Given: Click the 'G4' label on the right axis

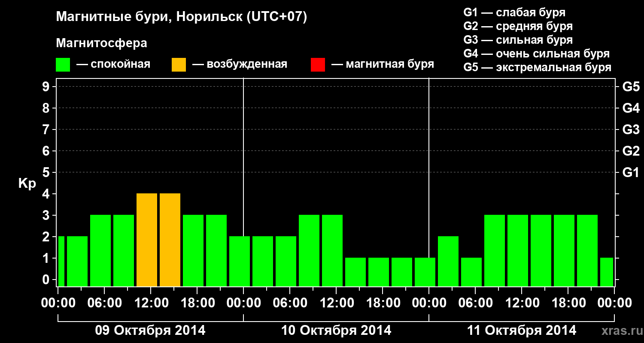Looking at the screenshot, I should tap(631, 108).
